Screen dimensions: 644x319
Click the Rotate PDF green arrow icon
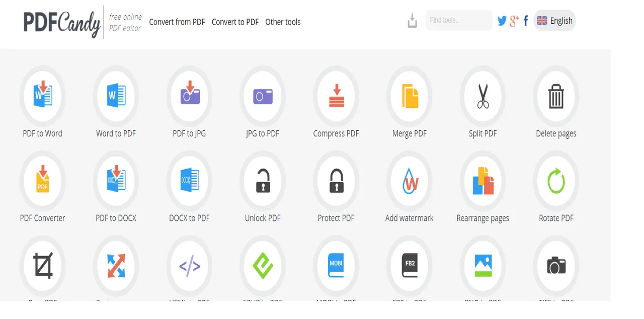556,181
